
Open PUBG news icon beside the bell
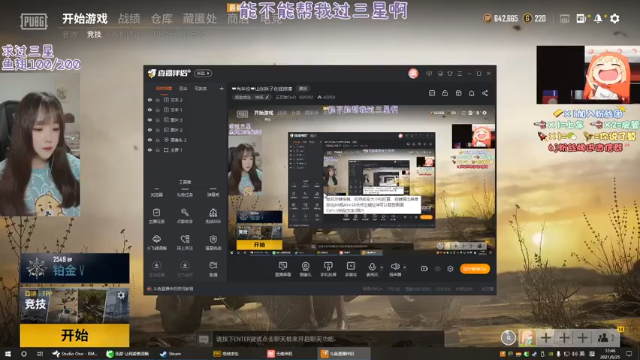pyautogui.click(x=581, y=18)
